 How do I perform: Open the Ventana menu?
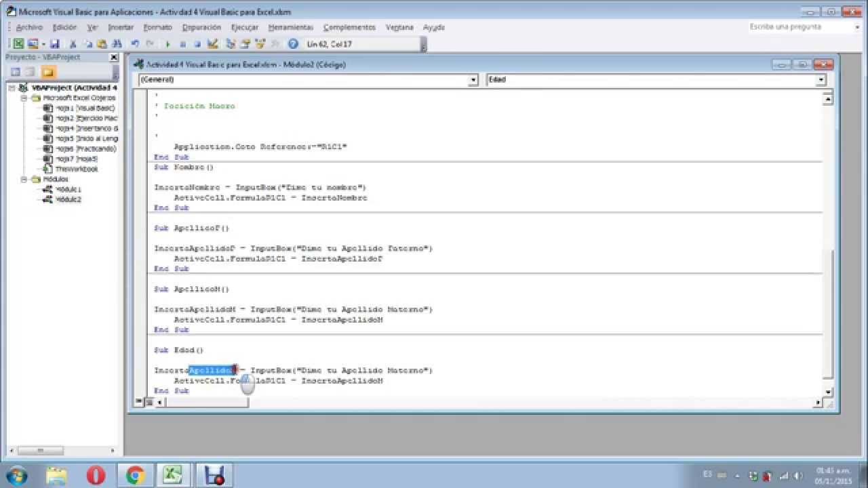click(400, 27)
